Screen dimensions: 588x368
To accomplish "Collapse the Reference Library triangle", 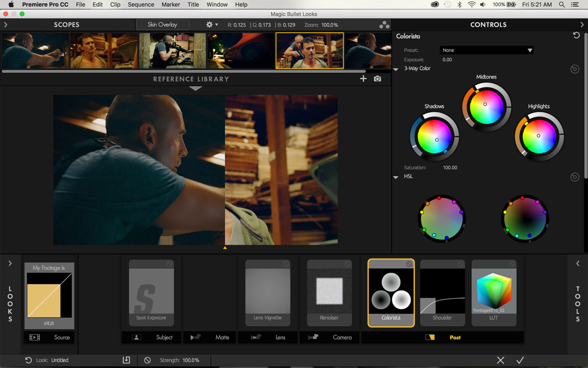I will click(195, 89).
